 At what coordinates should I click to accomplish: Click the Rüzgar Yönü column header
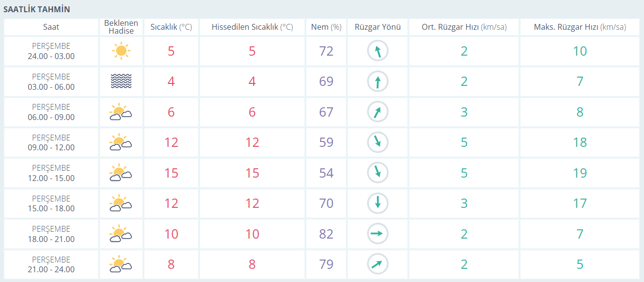[378, 27]
